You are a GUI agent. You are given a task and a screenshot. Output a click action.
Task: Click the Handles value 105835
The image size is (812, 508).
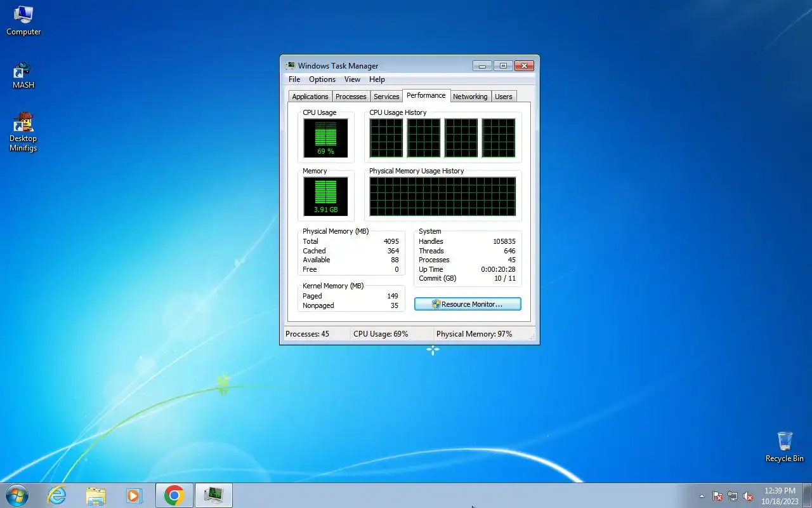(x=504, y=241)
